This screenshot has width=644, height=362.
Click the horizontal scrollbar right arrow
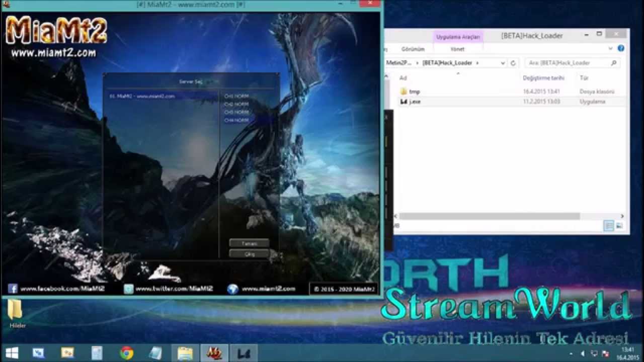tap(621, 216)
